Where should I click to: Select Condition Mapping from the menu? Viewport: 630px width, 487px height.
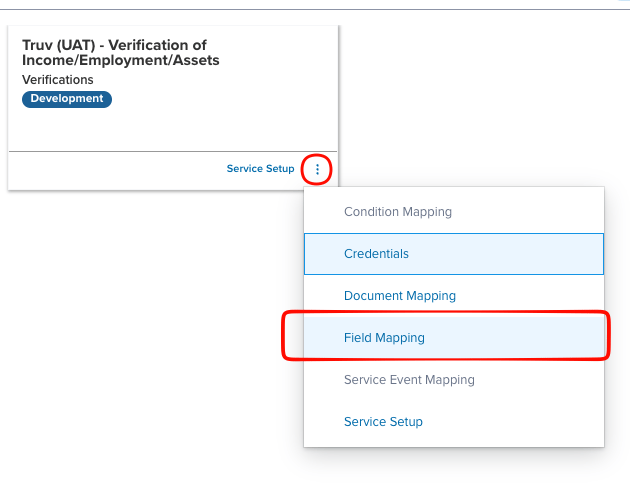[x=454, y=212]
